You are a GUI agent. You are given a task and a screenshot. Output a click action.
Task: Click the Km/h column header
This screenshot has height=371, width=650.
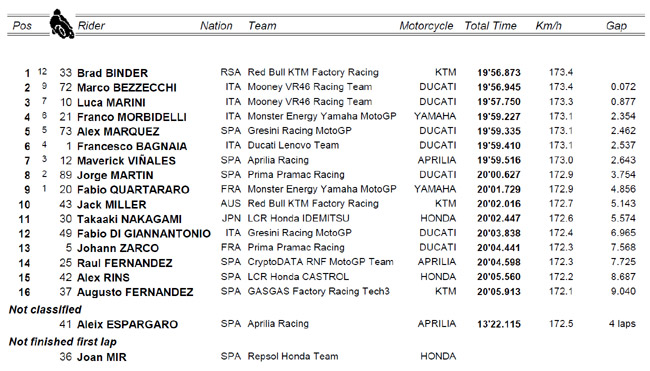(548, 26)
